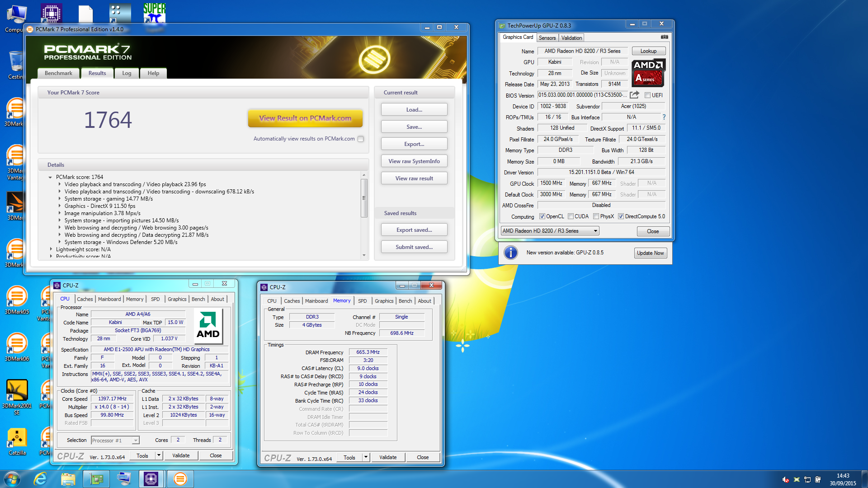868x488 pixels.
Task: Click the blue info icon in GPU-Z update bar
Action: click(511, 253)
